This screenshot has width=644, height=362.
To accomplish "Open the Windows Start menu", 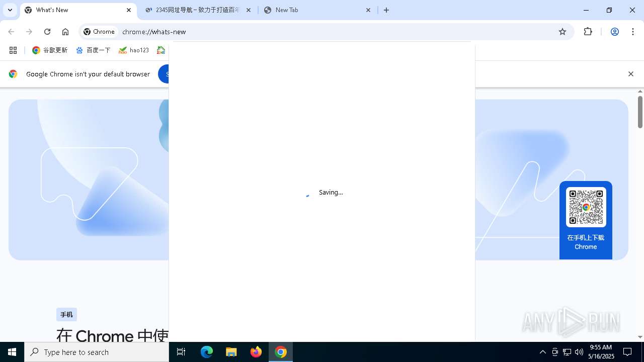I will tap(12, 352).
